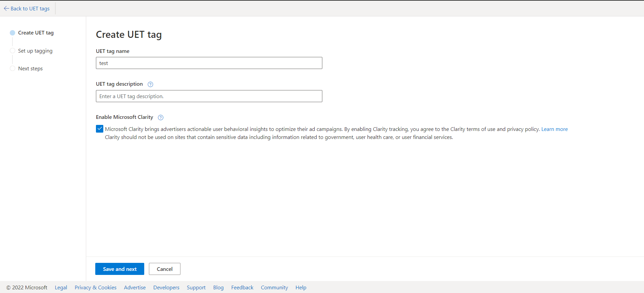Uncheck the Microsoft Clarity checkbox
644x293 pixels.
click(x=100, y=129)
